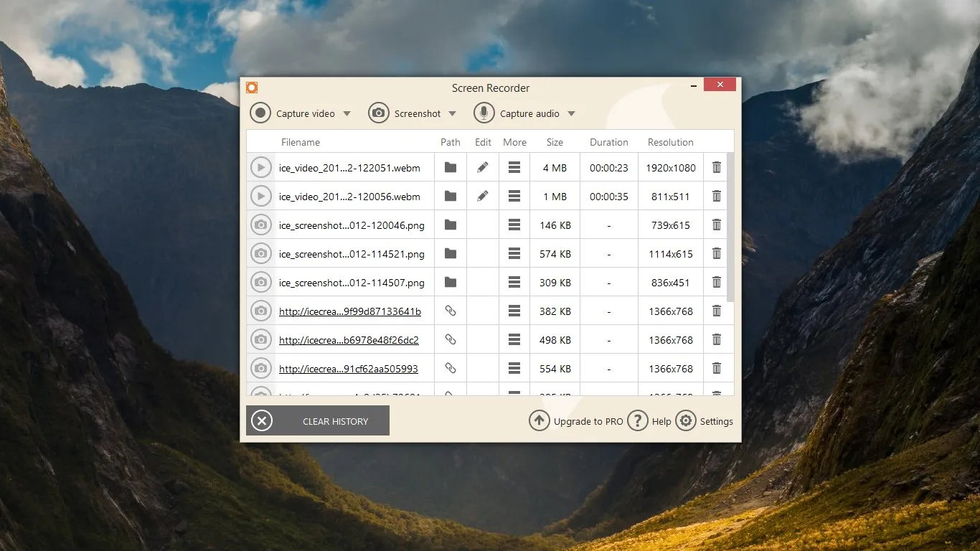
Task: Open the http://icecrea...b6978e48f26dc2 link
Action: coord(349,340)
